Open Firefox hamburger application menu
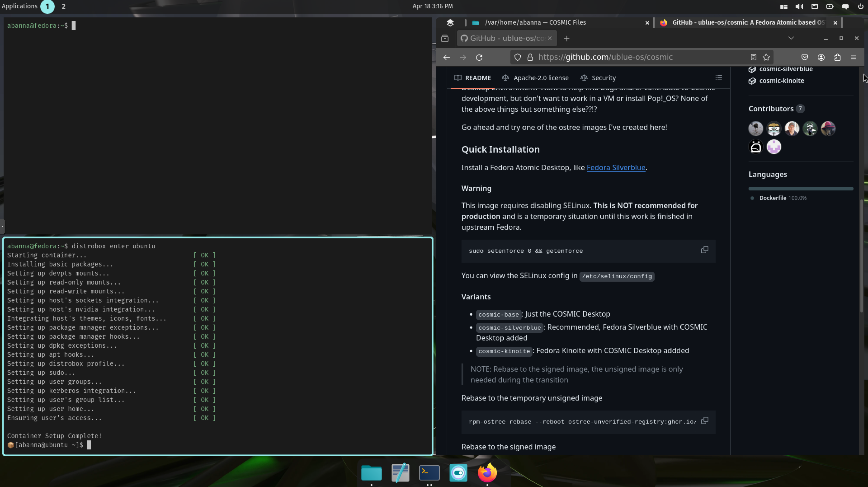 pyautogui.click(x=854, y=57)
